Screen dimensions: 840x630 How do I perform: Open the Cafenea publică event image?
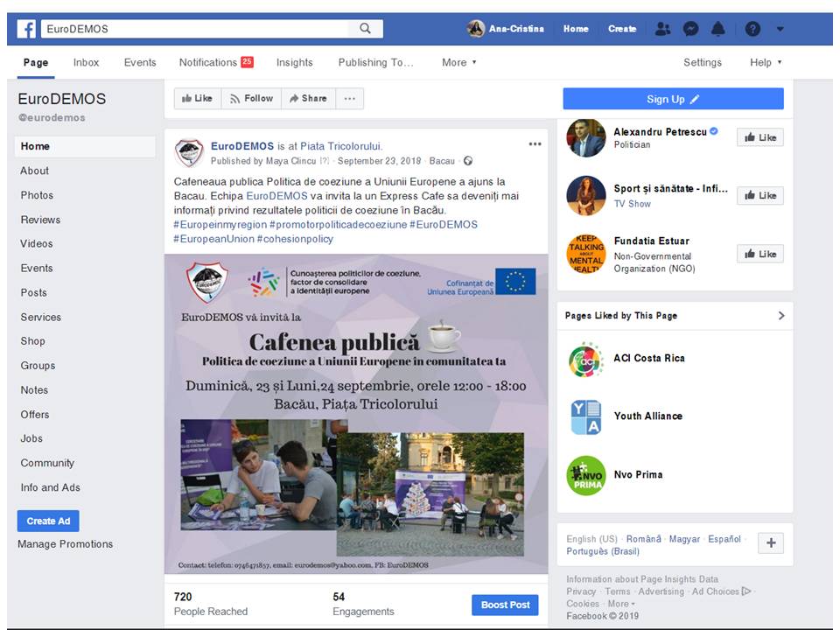click(356, 414)
